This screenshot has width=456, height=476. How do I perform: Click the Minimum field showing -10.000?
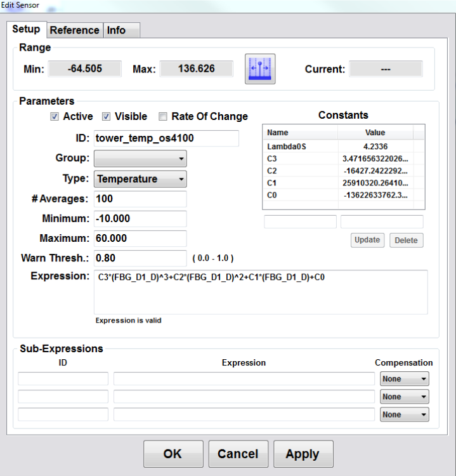click(x=140, y=218)
